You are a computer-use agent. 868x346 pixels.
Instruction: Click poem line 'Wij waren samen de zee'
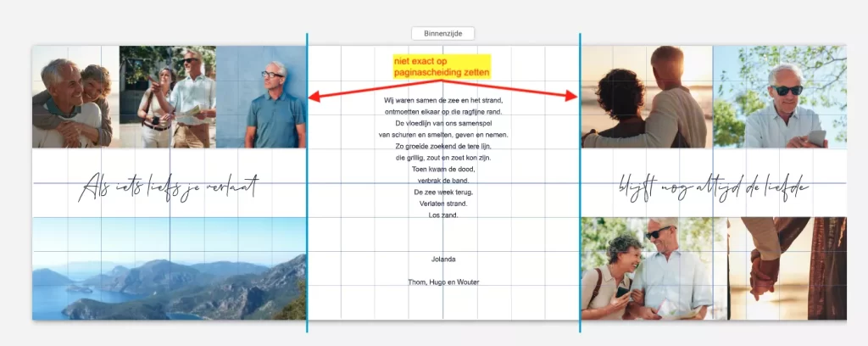coord(442,100)
